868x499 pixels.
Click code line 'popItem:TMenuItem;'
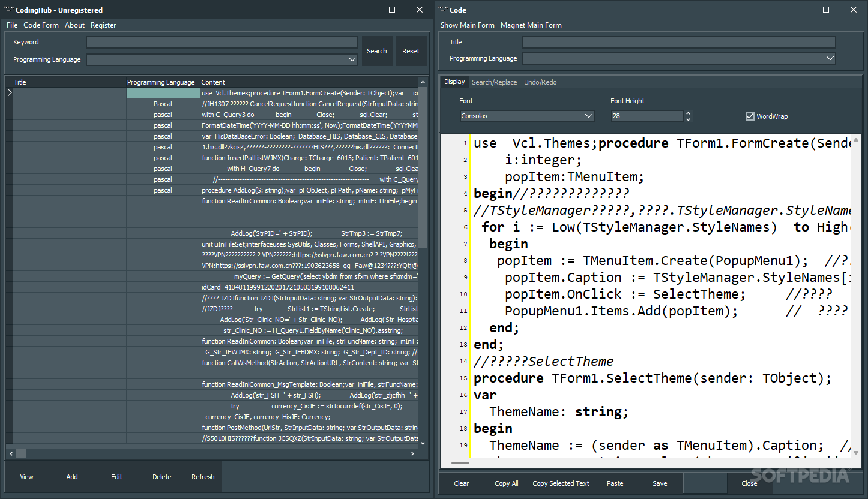[x=574, y=177]
